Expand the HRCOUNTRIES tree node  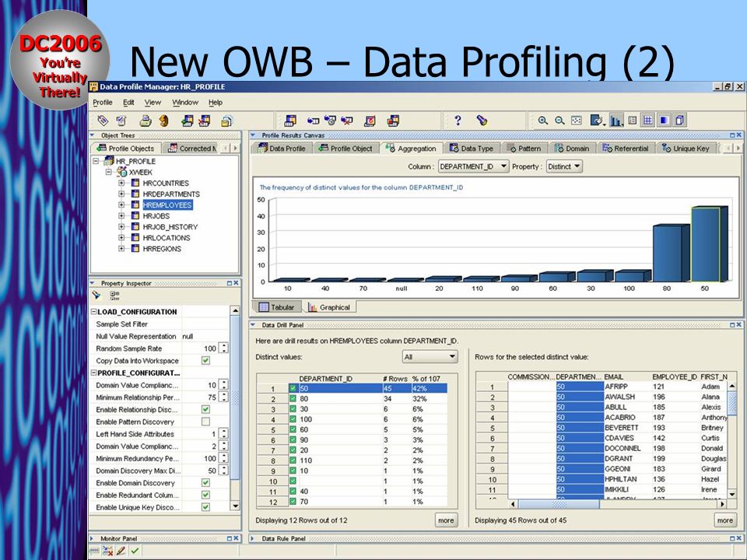(121, 183)
